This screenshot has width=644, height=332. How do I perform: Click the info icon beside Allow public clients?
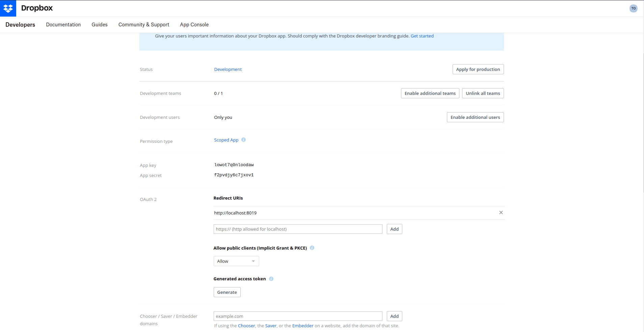pyautogui.click(x=312, y=248)
